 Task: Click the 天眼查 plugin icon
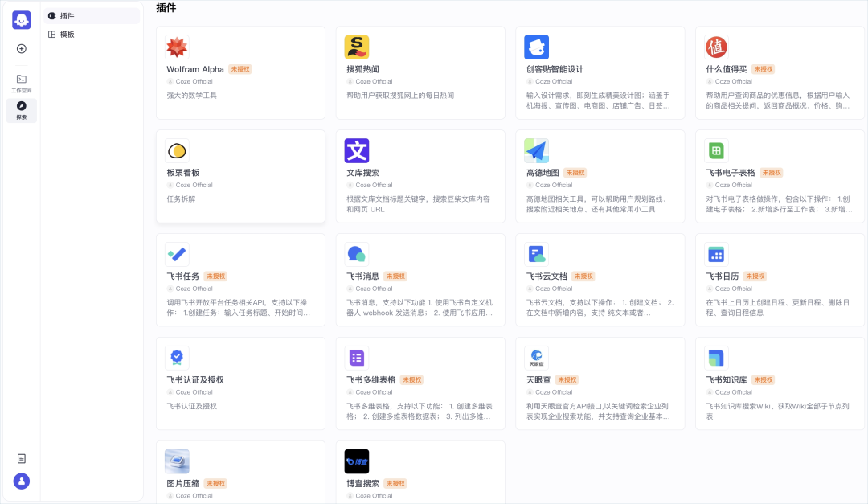coord(537,358)
